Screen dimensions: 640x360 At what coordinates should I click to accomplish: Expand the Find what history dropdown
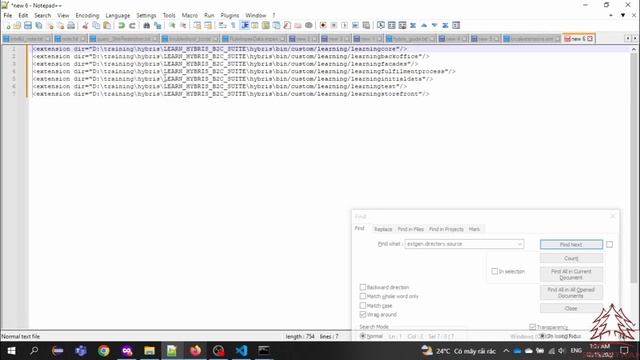click(x=519, y=244)
